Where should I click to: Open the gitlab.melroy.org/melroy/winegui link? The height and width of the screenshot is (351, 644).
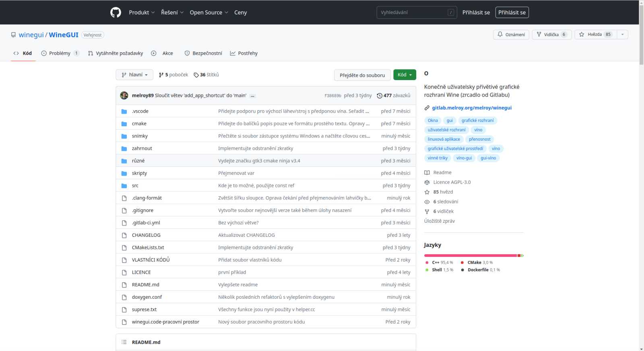point(472,108)
